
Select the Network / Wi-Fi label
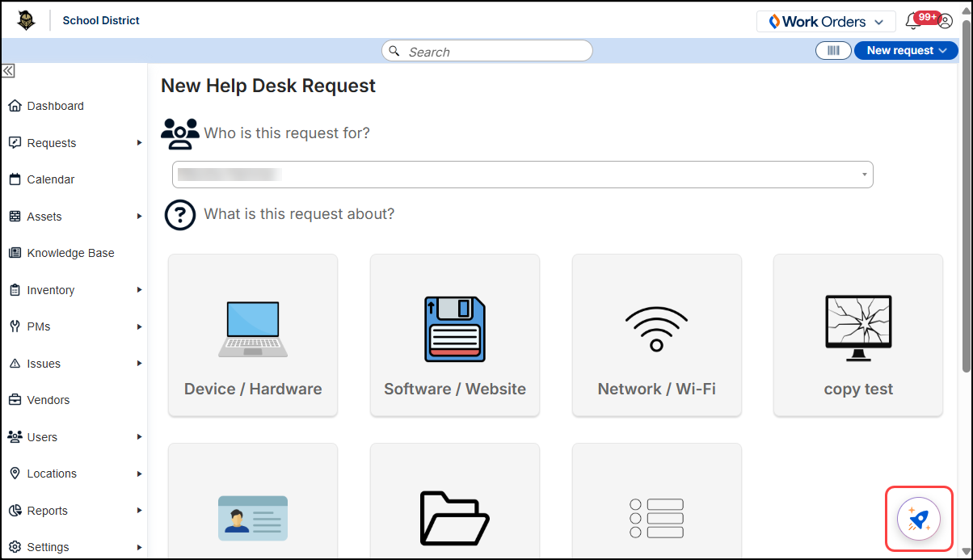[x=657, y=389]
